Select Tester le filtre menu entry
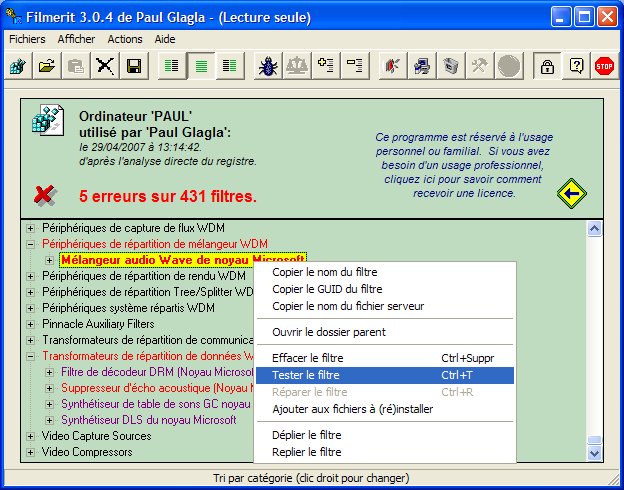 pyautogui.click(x=385, y=375)
